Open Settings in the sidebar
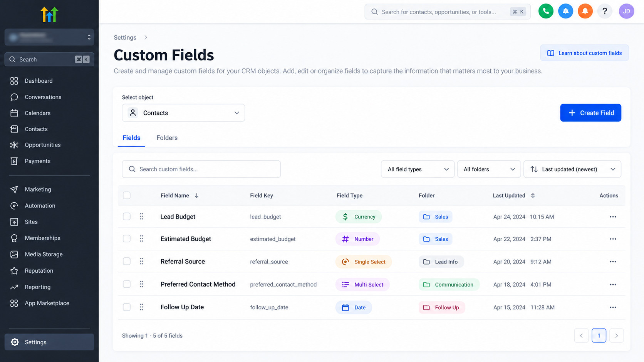The height and width of the screenshot is (362, 644). (49, 342)
